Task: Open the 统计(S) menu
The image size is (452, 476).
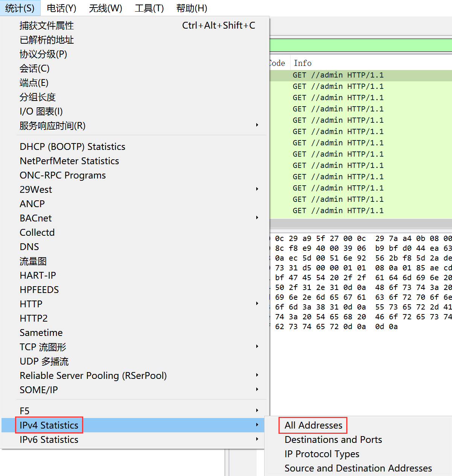Action: (x=20, y=8)
